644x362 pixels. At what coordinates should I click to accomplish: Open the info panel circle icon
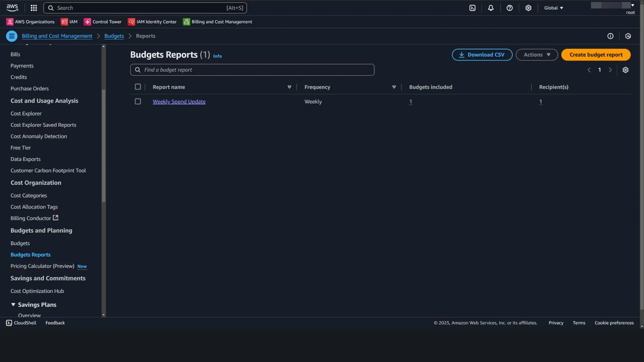[x=610, y=36]
